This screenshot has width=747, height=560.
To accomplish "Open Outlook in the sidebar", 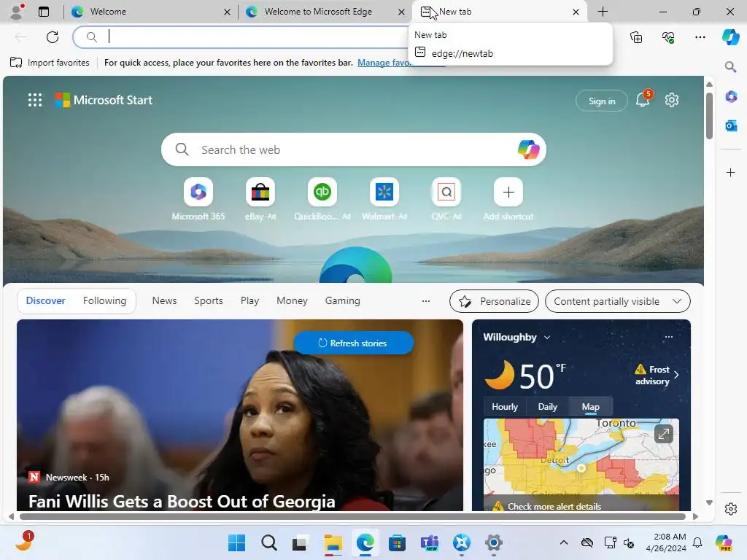I will tap(731, 125).
